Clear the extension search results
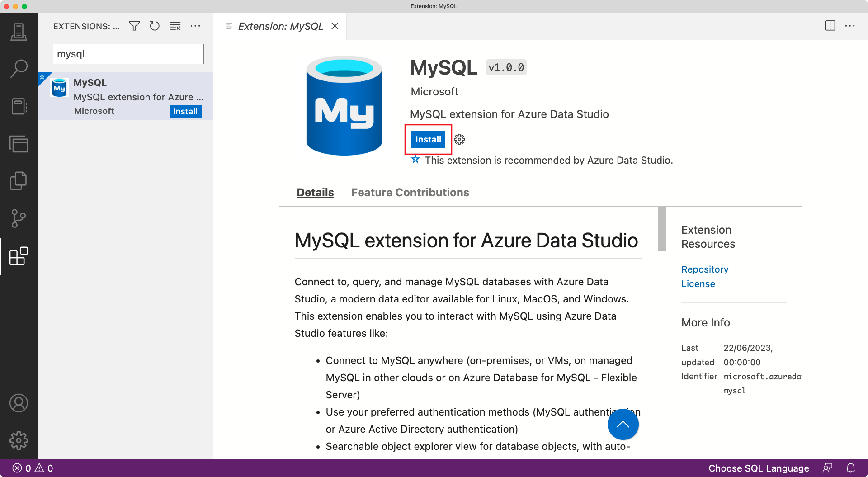The image size is (868, 477). point(175,26)
